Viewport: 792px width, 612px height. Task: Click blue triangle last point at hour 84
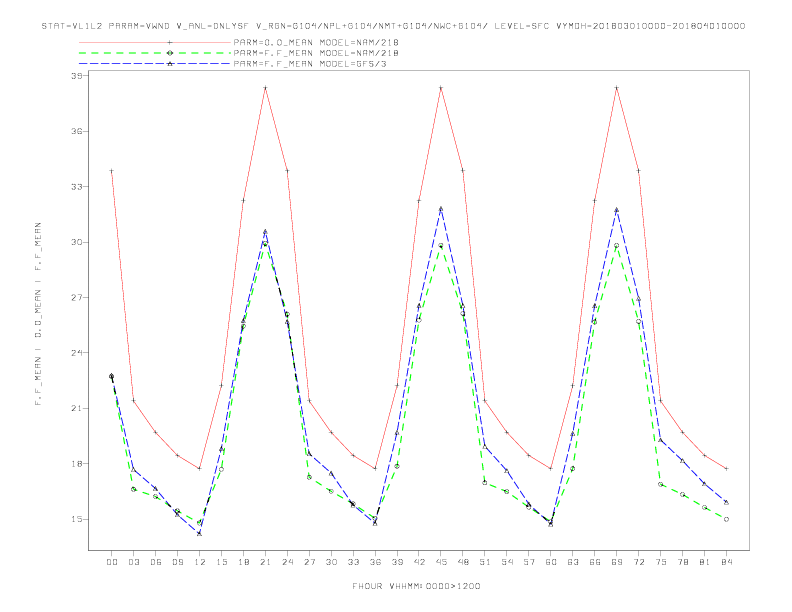pyautogui.click(x=726, y=502)
